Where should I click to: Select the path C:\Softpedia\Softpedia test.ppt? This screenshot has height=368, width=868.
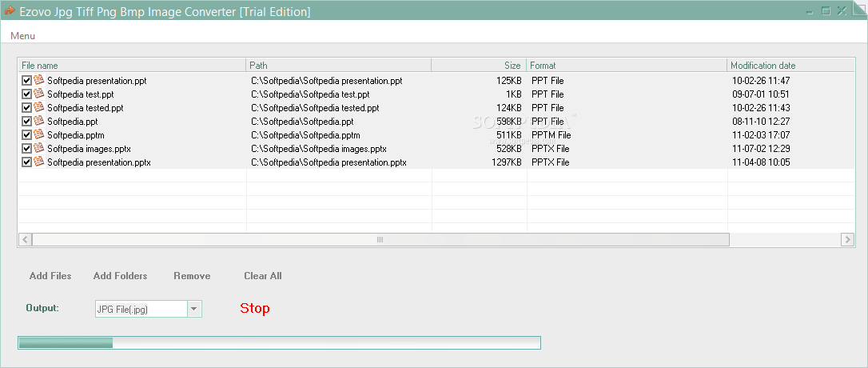[x=310, y=94]
